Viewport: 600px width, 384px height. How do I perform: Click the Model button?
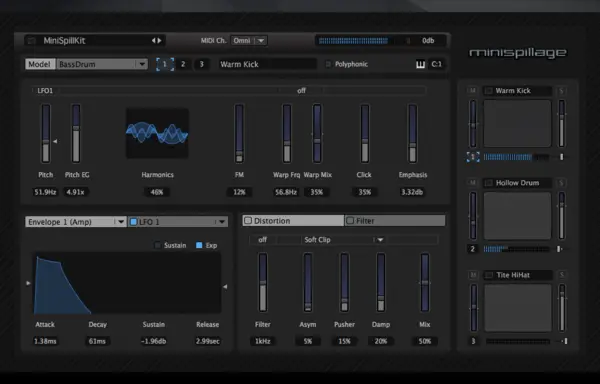[40, 64]
